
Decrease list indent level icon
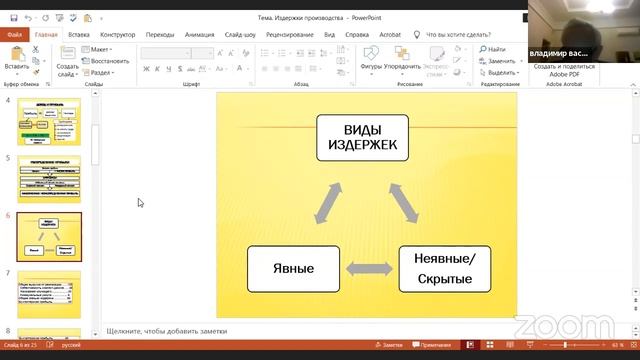300,53
